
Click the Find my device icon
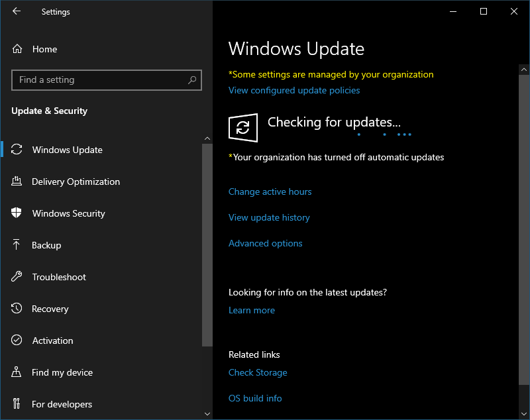coord(16,372)
